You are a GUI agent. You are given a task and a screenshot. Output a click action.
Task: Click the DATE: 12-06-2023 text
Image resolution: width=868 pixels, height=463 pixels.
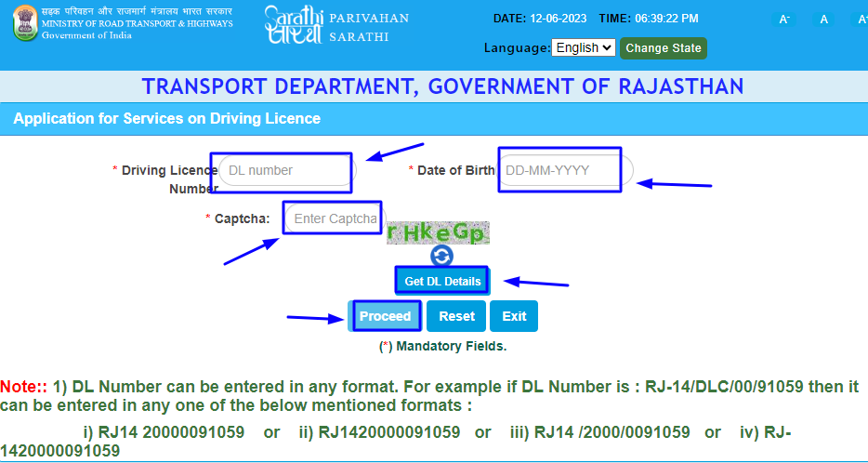540,19
